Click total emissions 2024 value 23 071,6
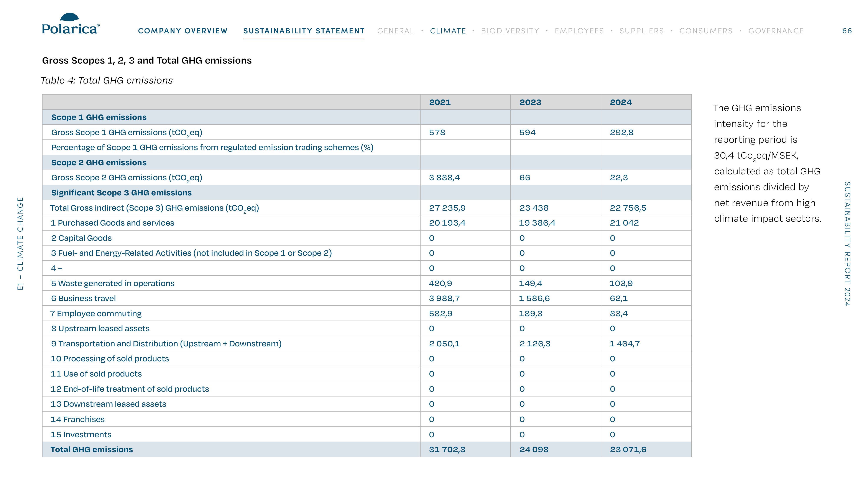868x488 pixels. (628, 450)
